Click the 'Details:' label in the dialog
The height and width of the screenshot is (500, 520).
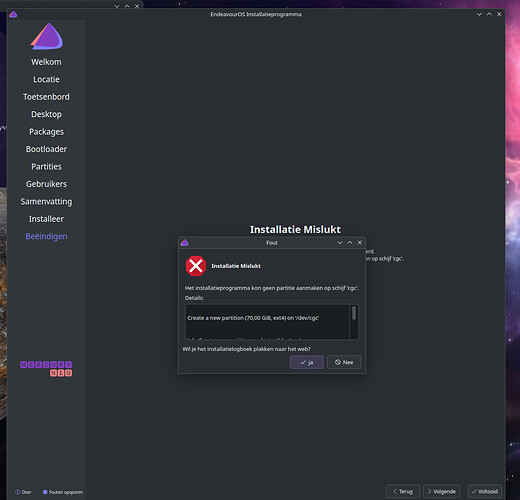coord(194,298)
